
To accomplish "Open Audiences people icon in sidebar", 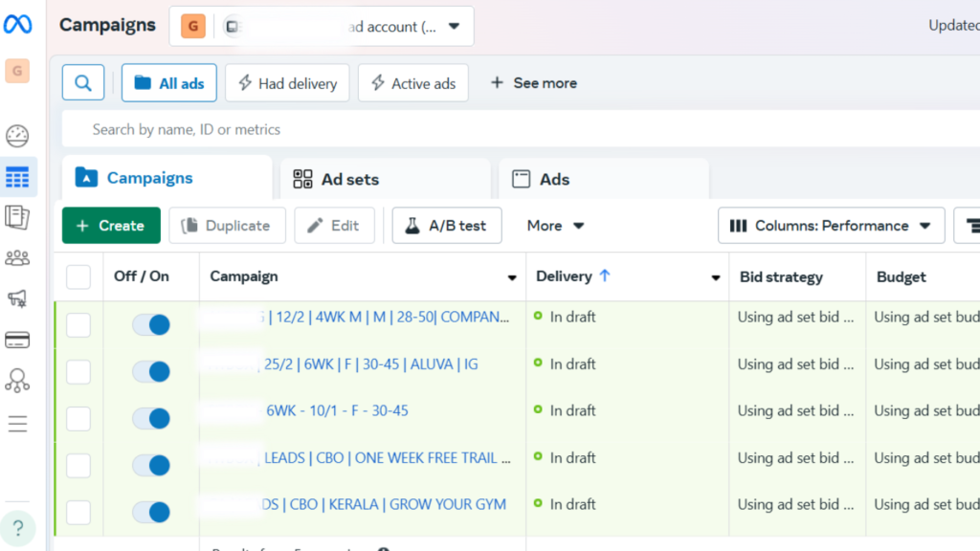I will (x=17, y=258).
